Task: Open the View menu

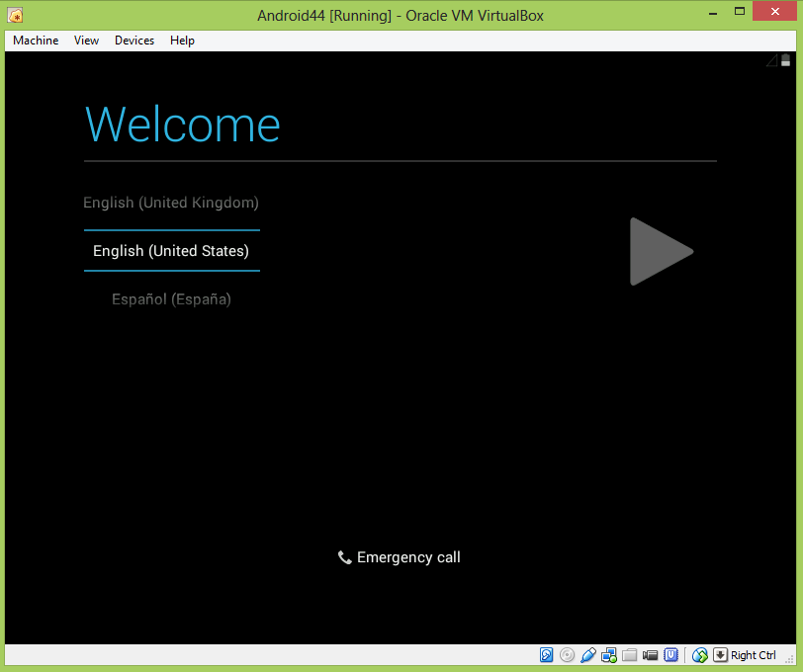Action: [x=86, y=41]
